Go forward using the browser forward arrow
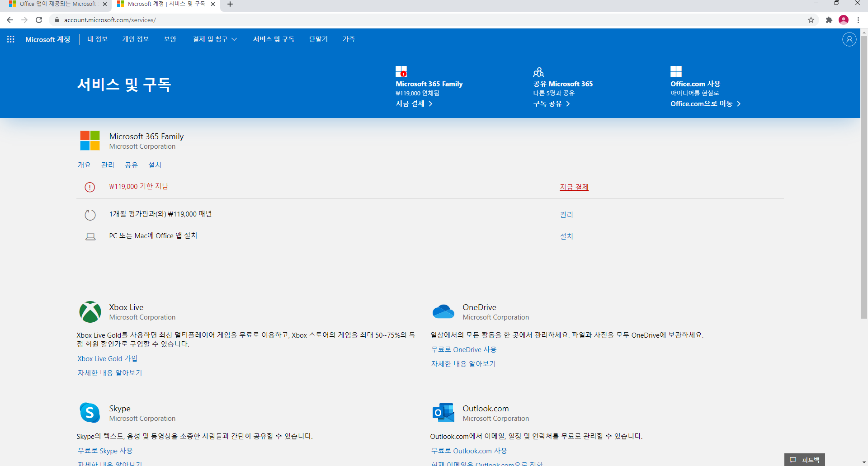 24,20
